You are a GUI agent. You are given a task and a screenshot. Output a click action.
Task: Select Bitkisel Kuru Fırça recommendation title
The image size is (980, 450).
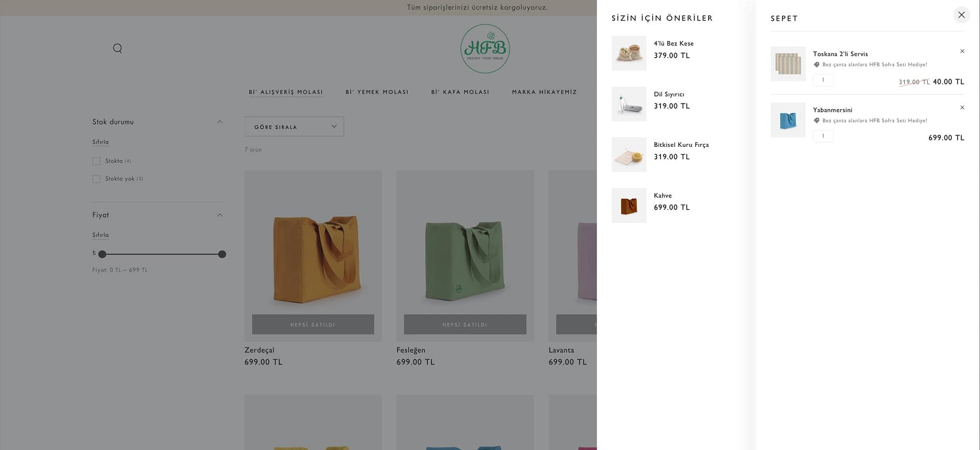(x=681, y=145)
